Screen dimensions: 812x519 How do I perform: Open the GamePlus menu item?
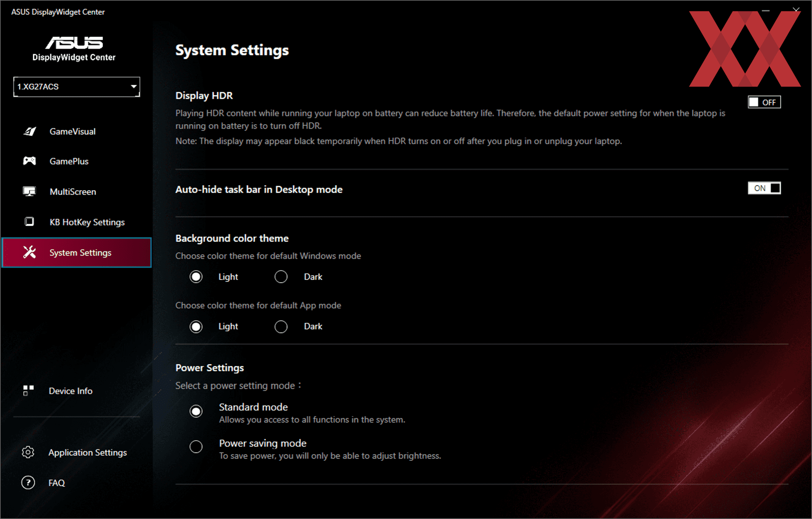point(69,161)
